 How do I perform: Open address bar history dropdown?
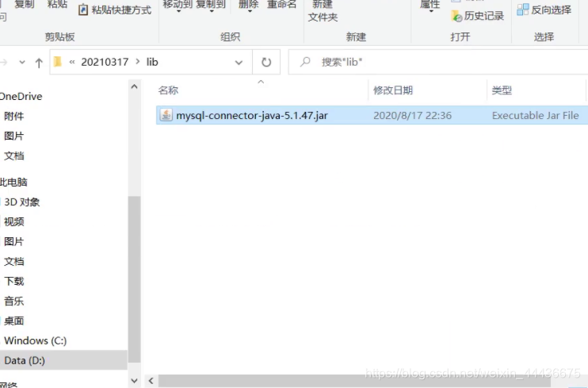click(239, 63)
